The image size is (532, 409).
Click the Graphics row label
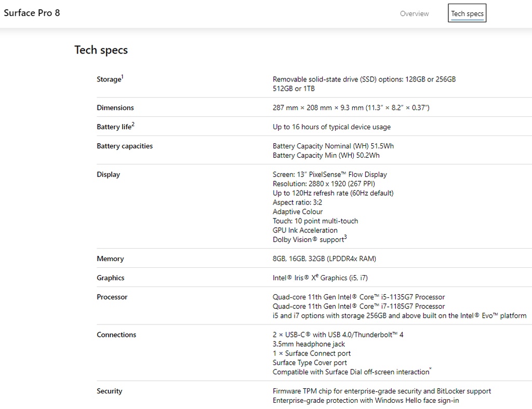coord(110,278)
